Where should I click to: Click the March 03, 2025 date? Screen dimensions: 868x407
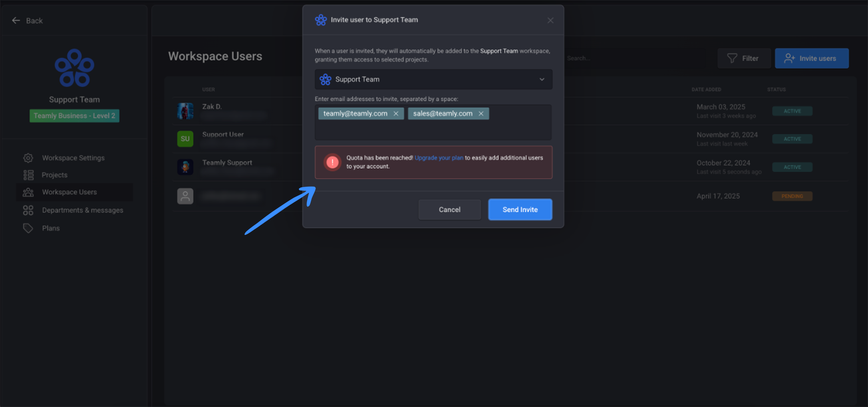point(721,107)
